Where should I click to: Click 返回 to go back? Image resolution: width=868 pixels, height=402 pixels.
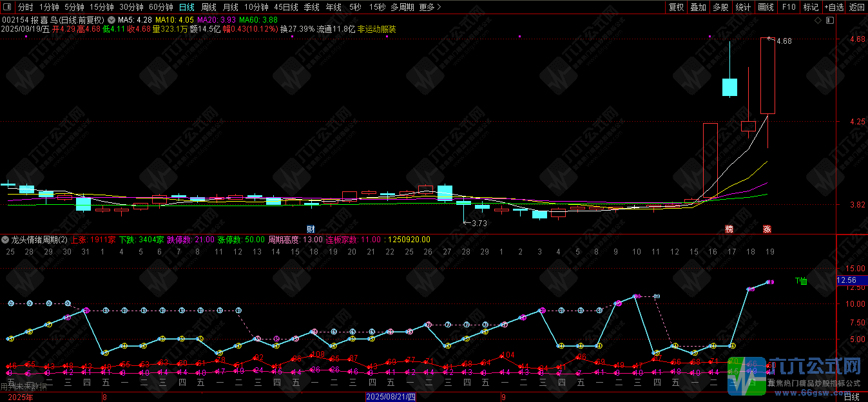tap(857, 7)
